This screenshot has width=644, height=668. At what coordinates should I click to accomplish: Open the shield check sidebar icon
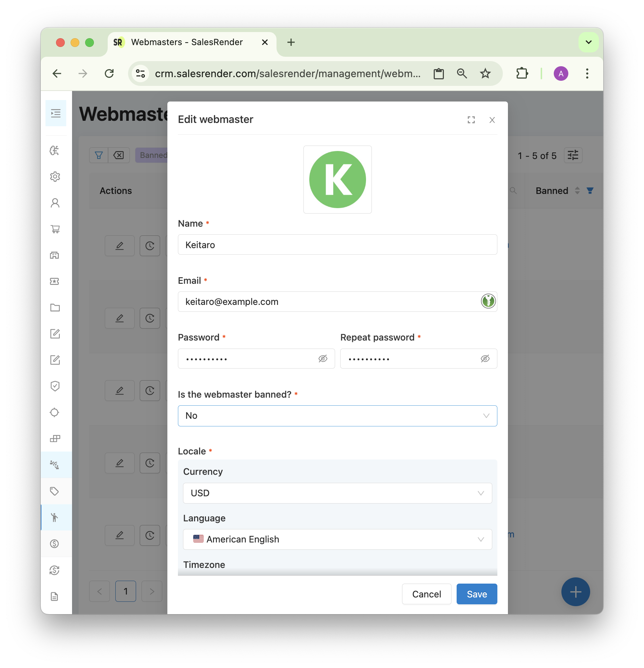coord(55,386)
